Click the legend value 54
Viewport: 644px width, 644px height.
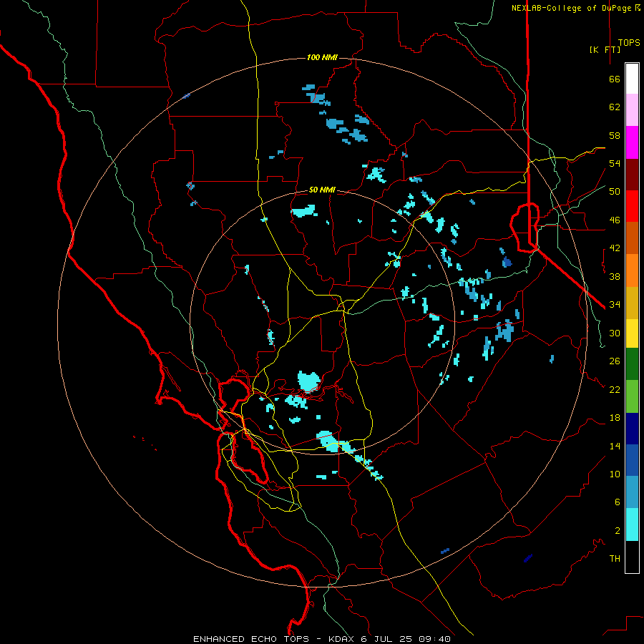point(615,163)
